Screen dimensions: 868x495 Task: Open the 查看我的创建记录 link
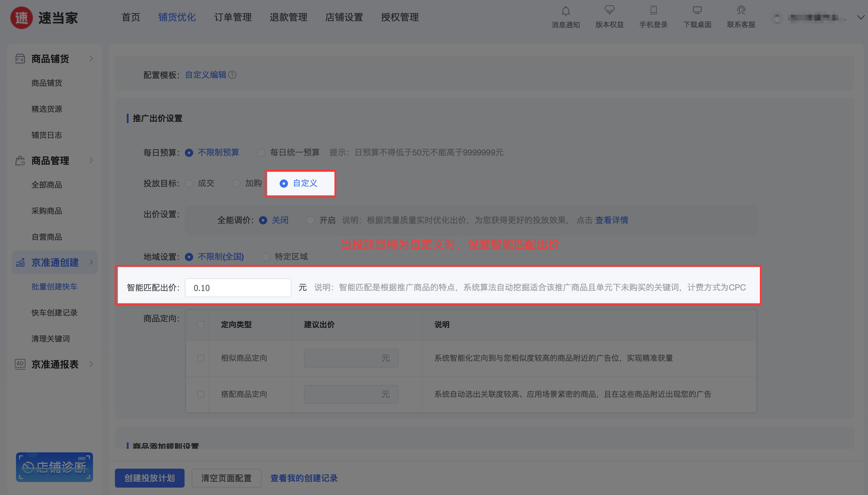(304, 478)
